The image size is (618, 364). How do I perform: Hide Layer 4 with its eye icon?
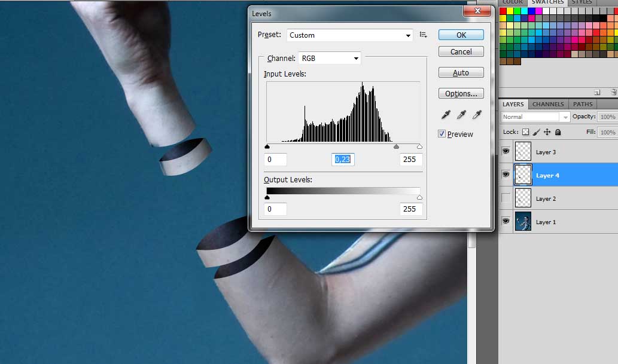[506, 174]
